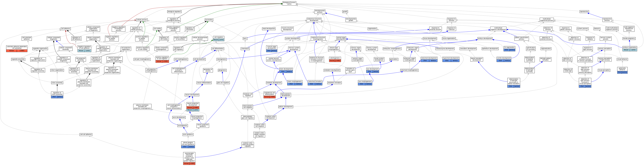Screen dimensions: 644x166
Task: Select the 'optokinetic behavior' node label
Action: pos(622,69)
